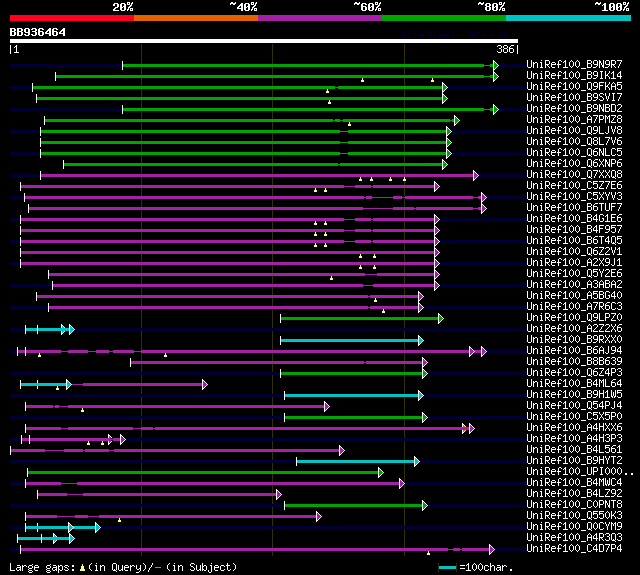Viewport: 640px width, 575px height.
Task: Pick the UniRef100_Q9LPZ0 entry
Action: pyautogui.click(x=574, y=318)
